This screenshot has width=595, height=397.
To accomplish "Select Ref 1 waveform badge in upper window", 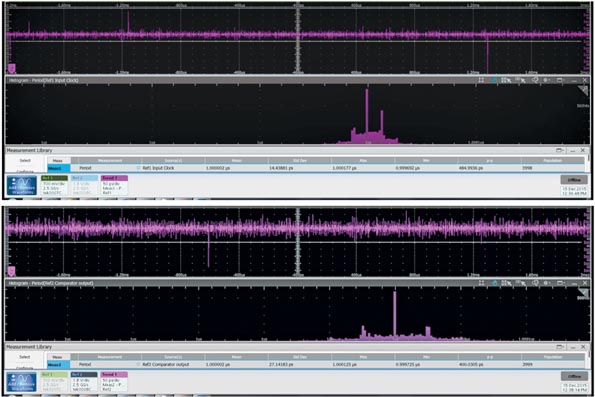I will coord(54,185).
